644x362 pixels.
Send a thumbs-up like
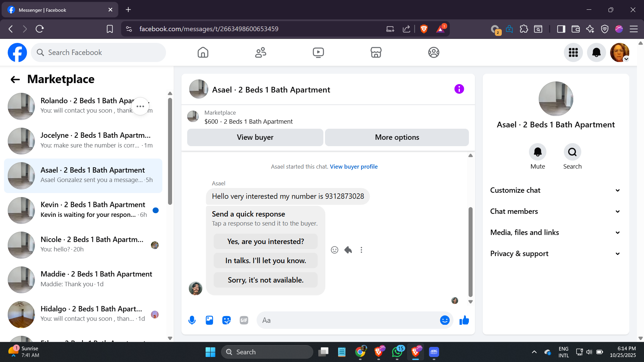pyautogui.click(x=464, y=320)
